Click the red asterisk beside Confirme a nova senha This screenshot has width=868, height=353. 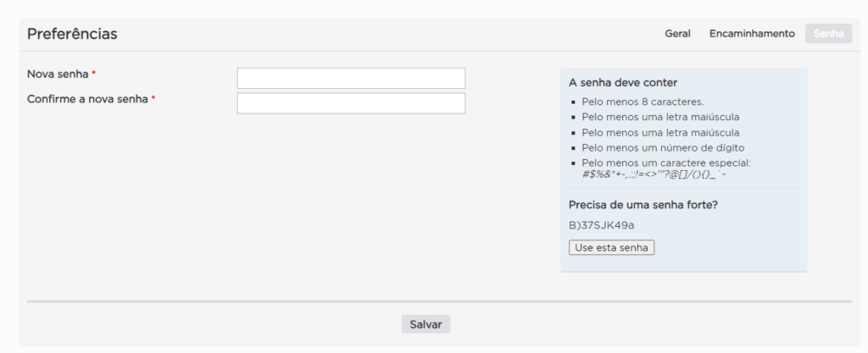pyautogui.click(x=153, y=98)
